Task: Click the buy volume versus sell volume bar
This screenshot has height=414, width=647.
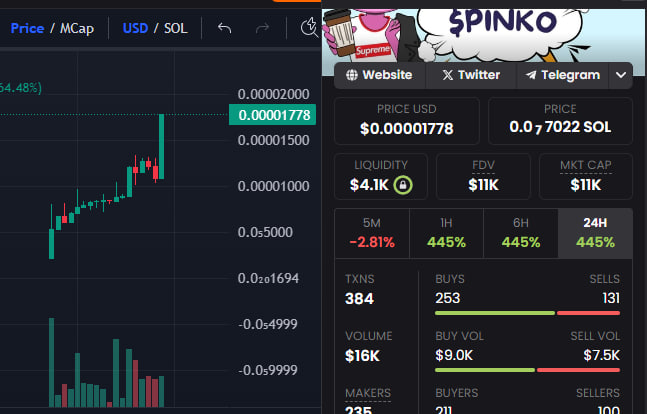Action: point(527,370)
